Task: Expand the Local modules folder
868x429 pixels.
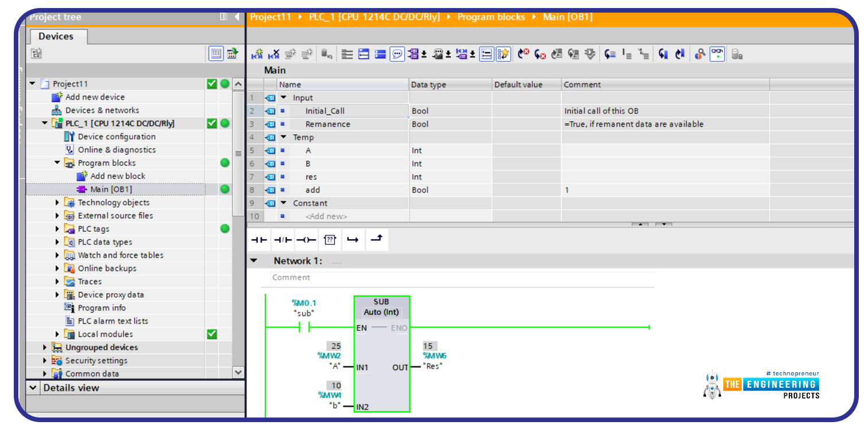Action: [x=57, y=334]
